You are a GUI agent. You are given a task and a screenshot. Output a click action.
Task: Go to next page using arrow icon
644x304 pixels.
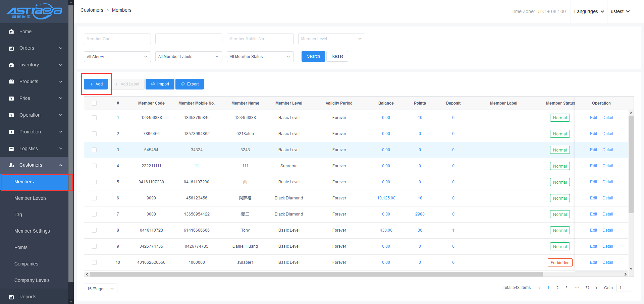point(596,288)
